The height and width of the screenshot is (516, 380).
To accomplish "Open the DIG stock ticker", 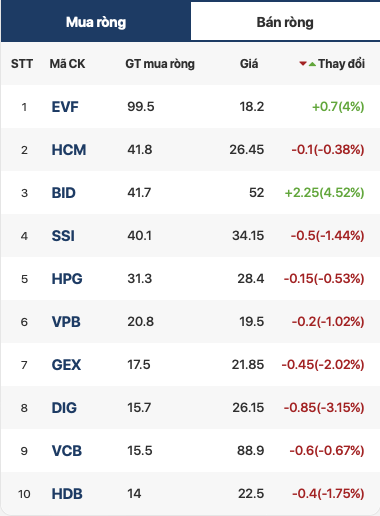I will pyautogui.click(x=64, y=408).
